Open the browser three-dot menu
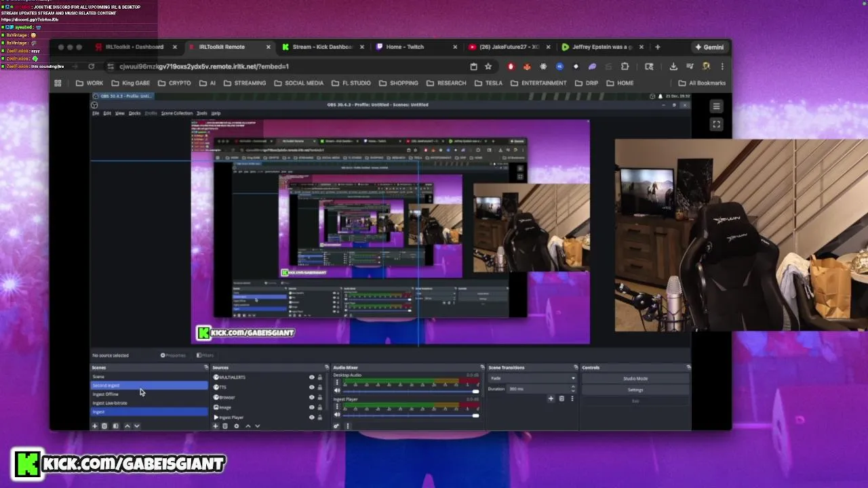This screenshot has width=868, height=488. [x=722, y=66]
